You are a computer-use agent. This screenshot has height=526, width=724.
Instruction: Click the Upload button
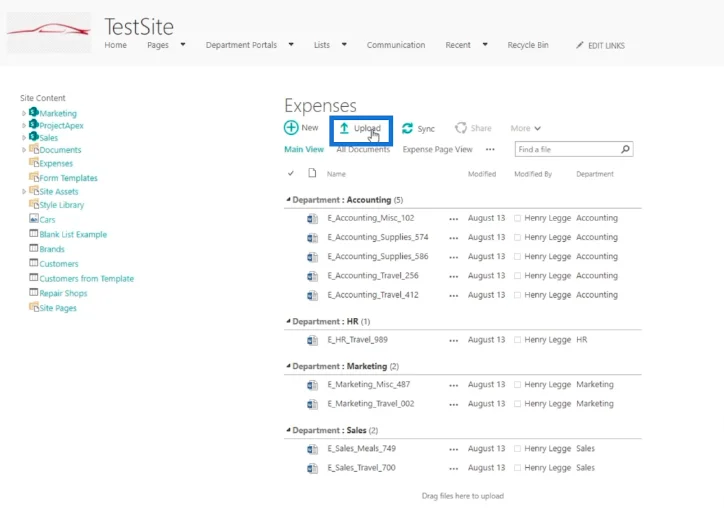tap(361, 129)
